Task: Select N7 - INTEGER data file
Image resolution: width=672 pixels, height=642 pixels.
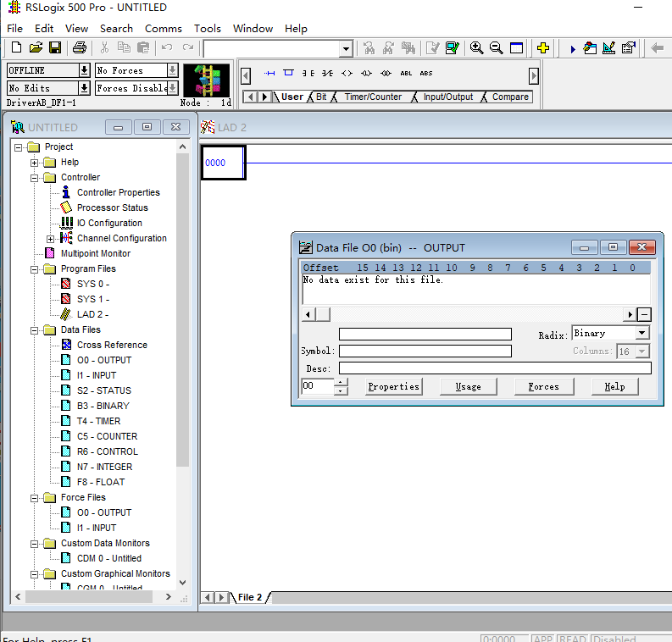Action: [x=104, y=467]
